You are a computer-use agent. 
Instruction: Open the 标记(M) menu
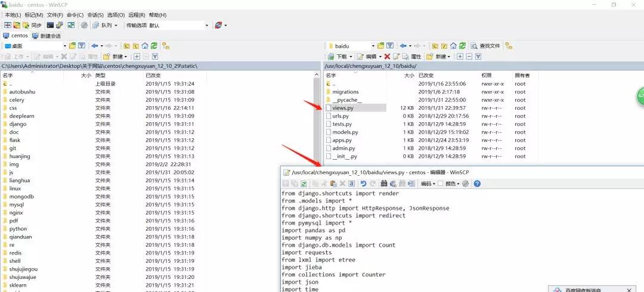point(33,15)
